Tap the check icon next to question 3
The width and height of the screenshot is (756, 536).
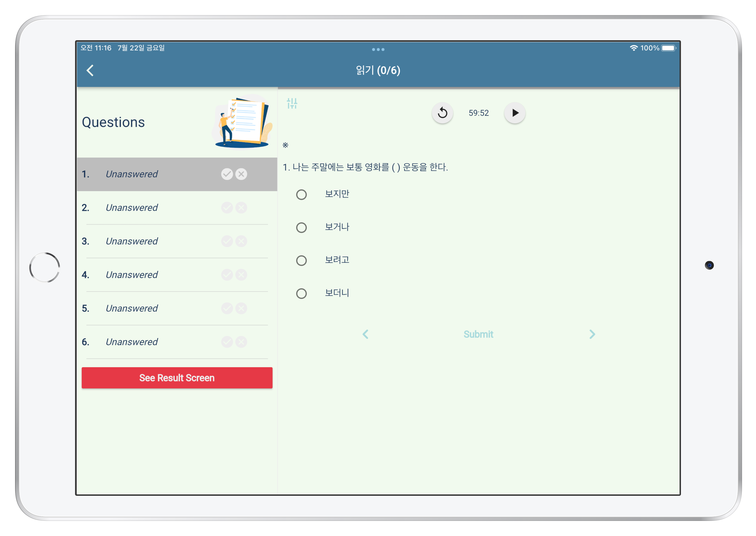pos(227,241)
